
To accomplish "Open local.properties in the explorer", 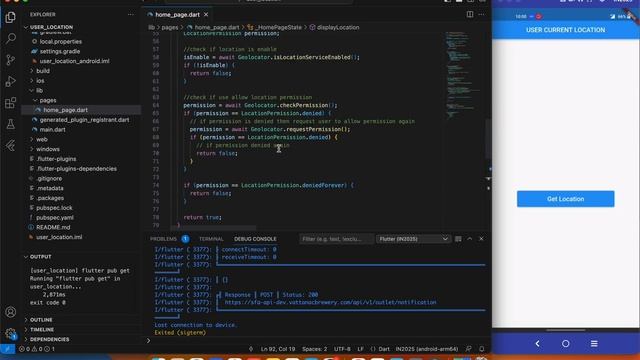I will tap(60, 42).
